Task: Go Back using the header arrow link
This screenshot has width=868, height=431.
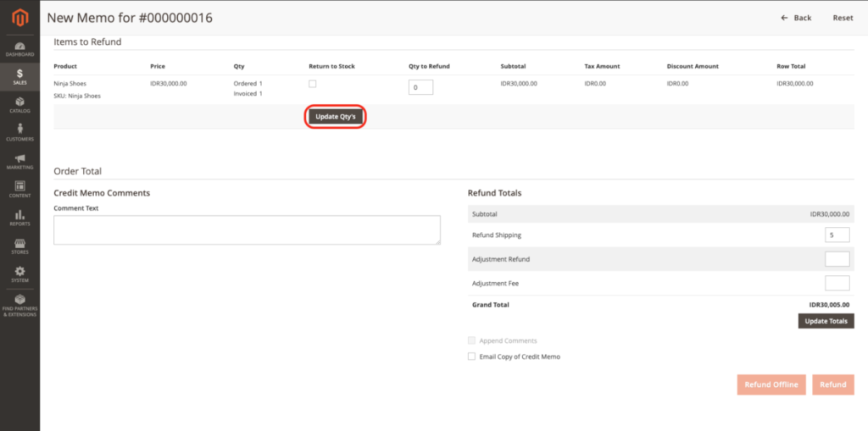Action: [796, 18]
